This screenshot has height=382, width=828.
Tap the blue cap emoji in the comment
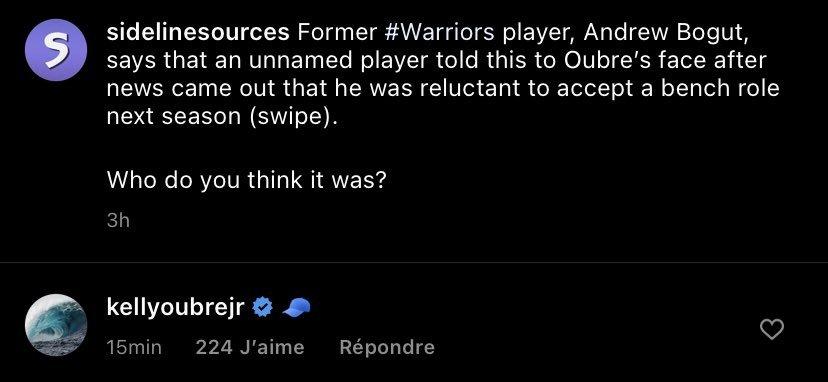[x=296, y=307]
